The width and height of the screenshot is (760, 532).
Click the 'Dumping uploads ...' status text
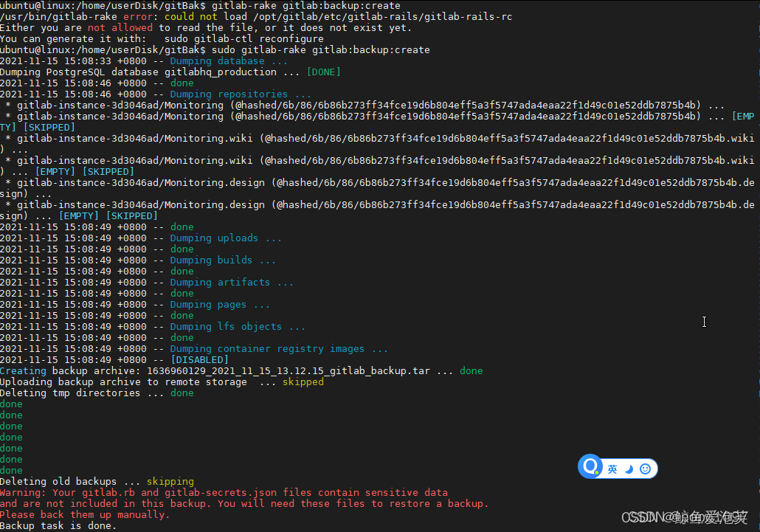226,238
